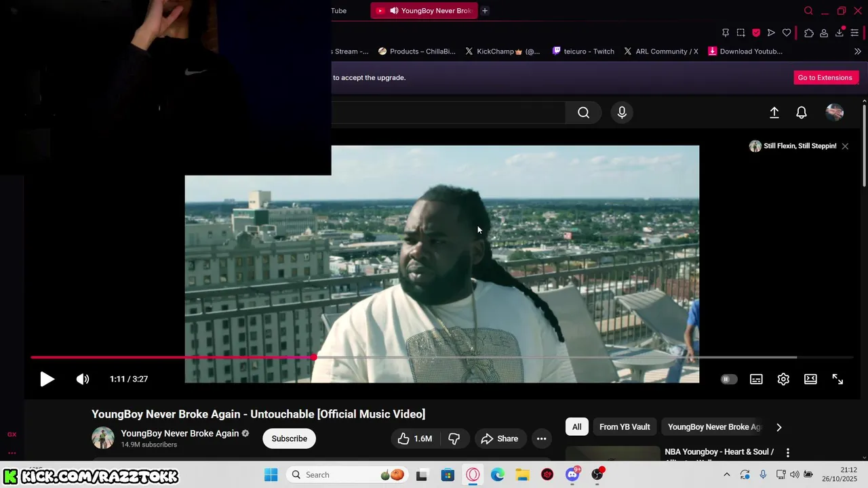The width and height of the screenshot is (868, 488).
Task: Open the Share dialog
Action: pos(500,439)
